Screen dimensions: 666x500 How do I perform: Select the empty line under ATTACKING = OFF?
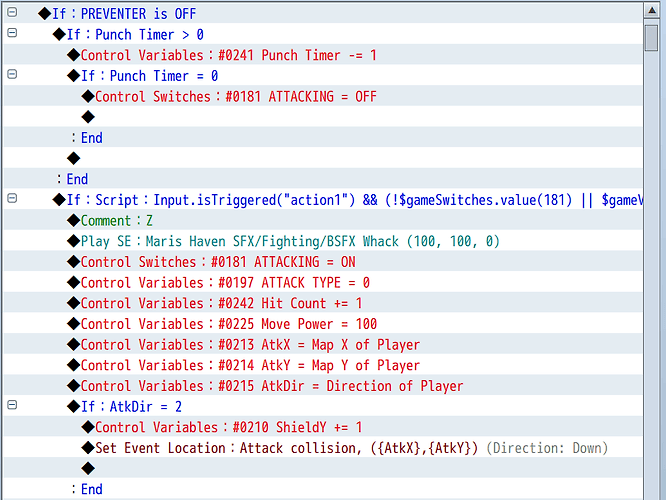tap(323, 117)
